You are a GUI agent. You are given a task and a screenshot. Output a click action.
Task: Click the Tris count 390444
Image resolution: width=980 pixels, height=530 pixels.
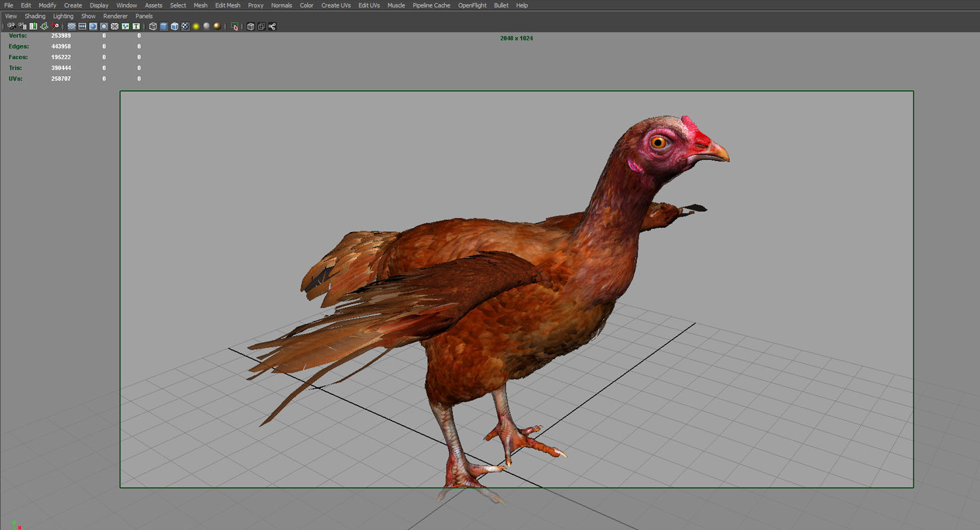61,68
